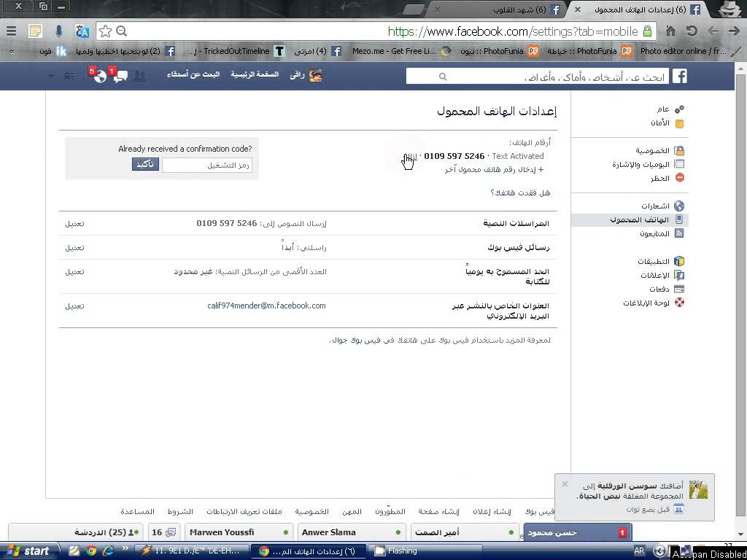Open the friend requests icon
Screen dimensions: 747x560
139,76
